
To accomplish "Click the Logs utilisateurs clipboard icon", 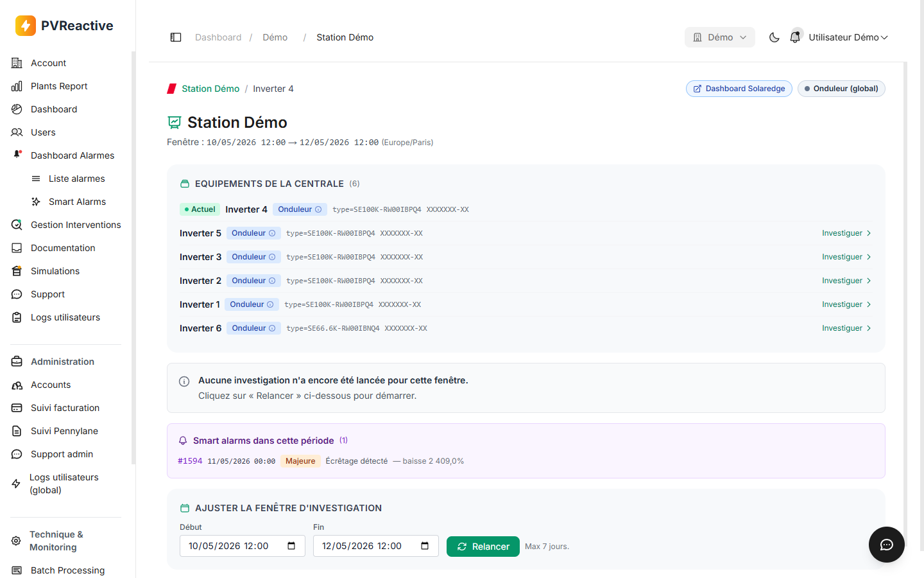I will [x=17, y=317].
